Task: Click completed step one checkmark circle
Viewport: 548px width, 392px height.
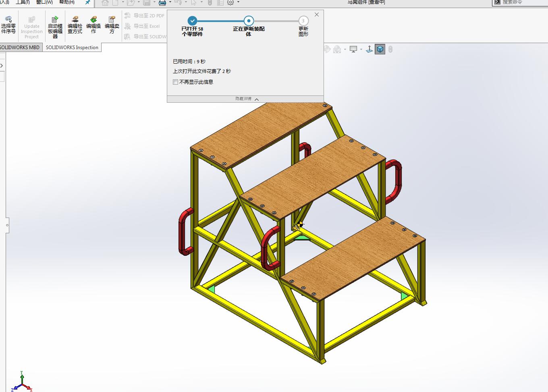Action: pyautogui.click(x=193, y=21)
